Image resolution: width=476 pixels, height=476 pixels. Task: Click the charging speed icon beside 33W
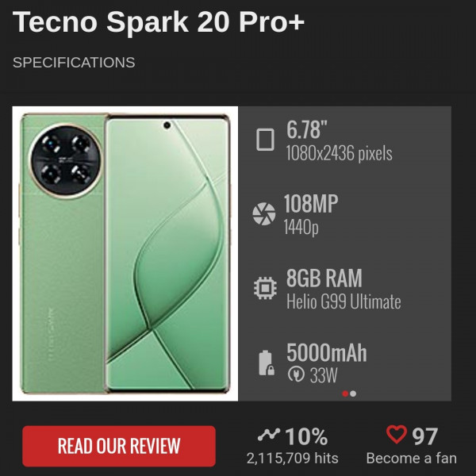[x=293, y=374]
